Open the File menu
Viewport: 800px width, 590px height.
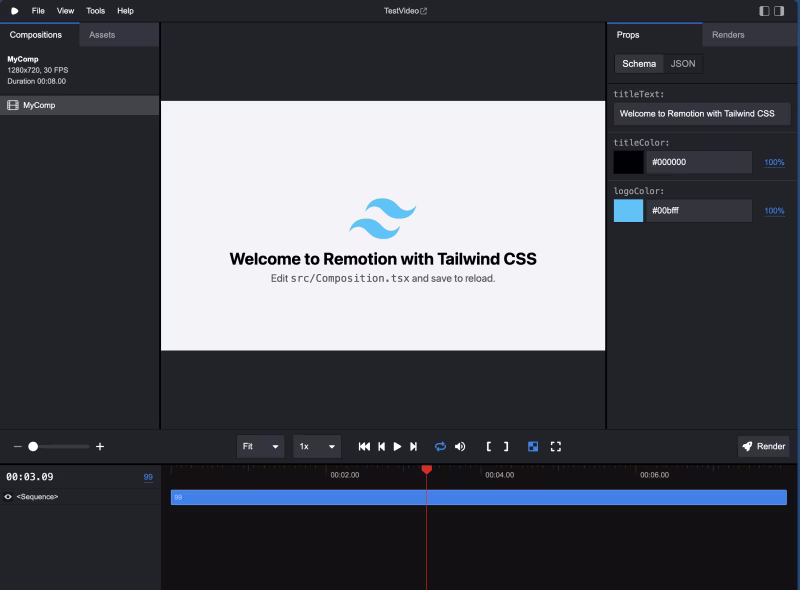click(38, 11)
